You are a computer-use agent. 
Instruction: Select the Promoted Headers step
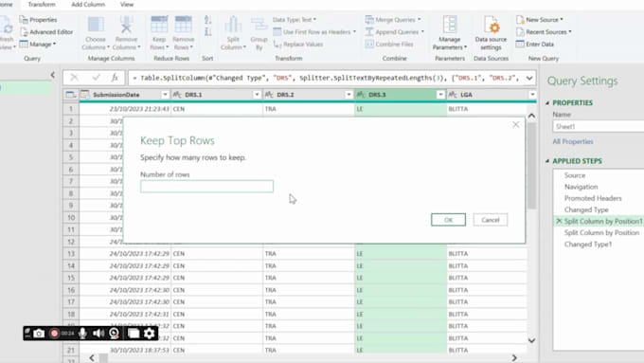[593, 198]
